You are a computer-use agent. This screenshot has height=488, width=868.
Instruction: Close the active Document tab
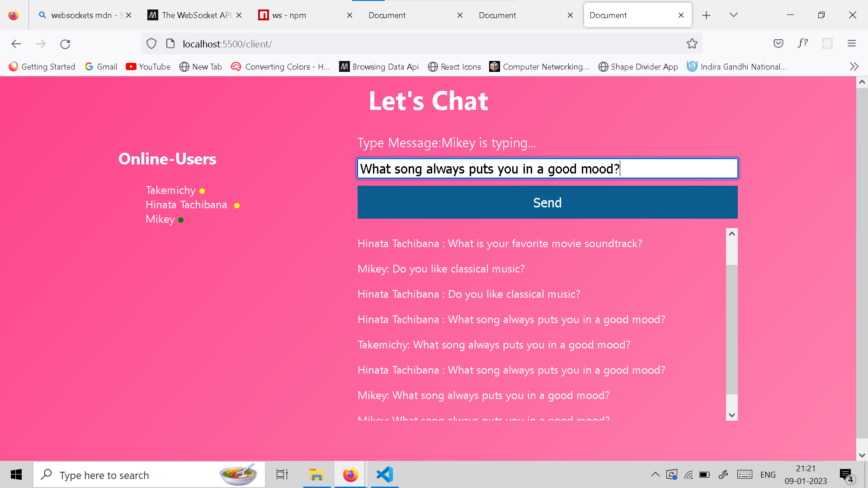[x=681, y=15]
